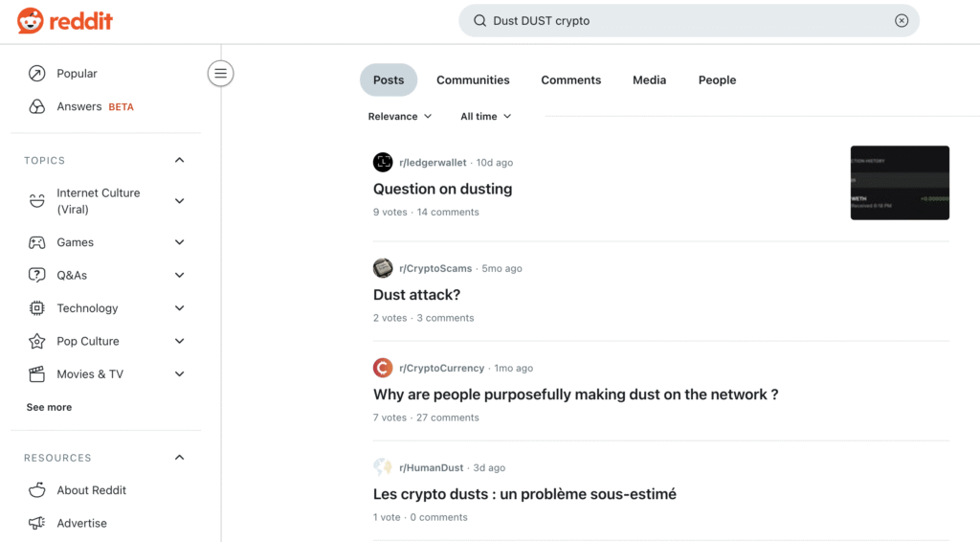980x542 pixels.
Task: Collapse sidebar using the hamburger menu button
Action: 221,73
